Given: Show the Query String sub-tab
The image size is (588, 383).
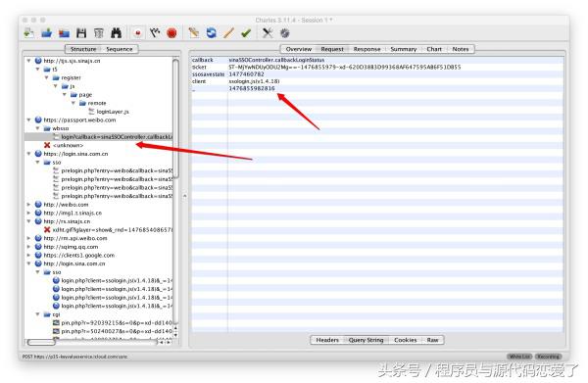Looking at the screenshot, I should point(366,340).
